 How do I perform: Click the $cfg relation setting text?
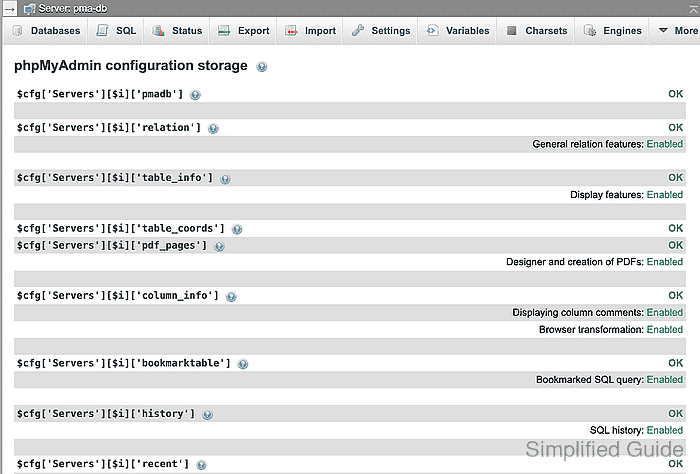(x=109, y=128)
